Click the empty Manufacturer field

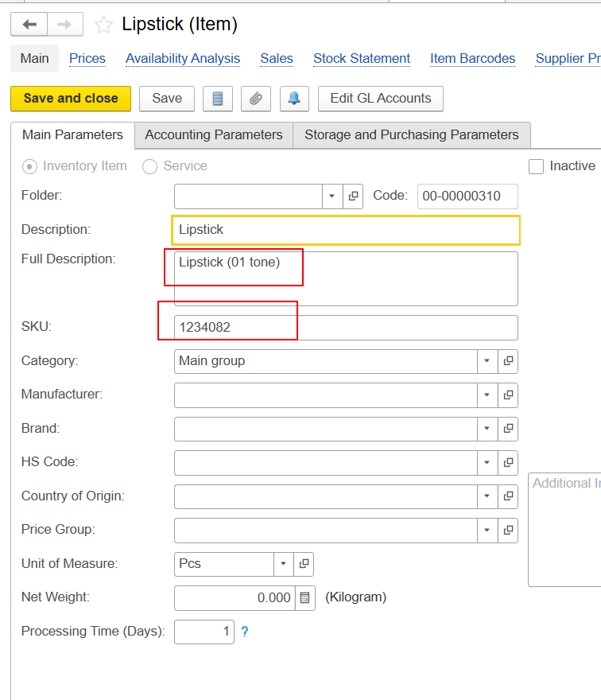pos(326,395)
